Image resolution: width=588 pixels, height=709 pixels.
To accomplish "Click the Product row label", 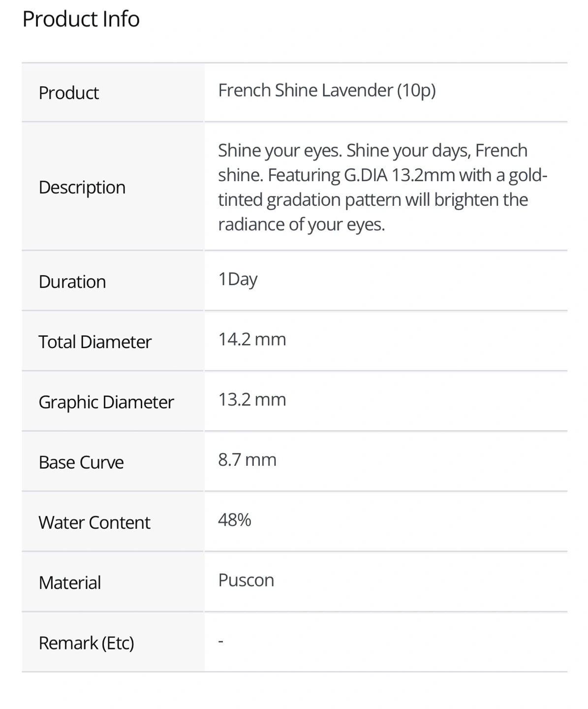I will point(69,93).
